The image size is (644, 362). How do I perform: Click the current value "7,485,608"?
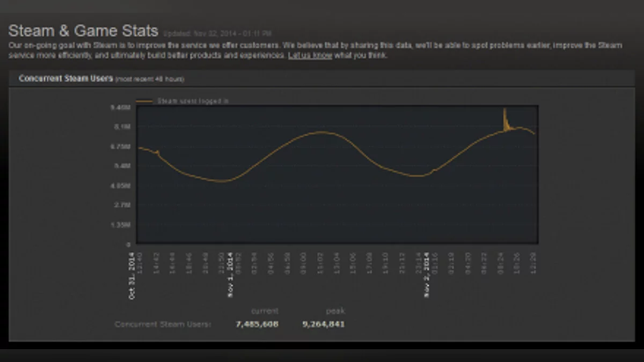[x=257, y=324]
